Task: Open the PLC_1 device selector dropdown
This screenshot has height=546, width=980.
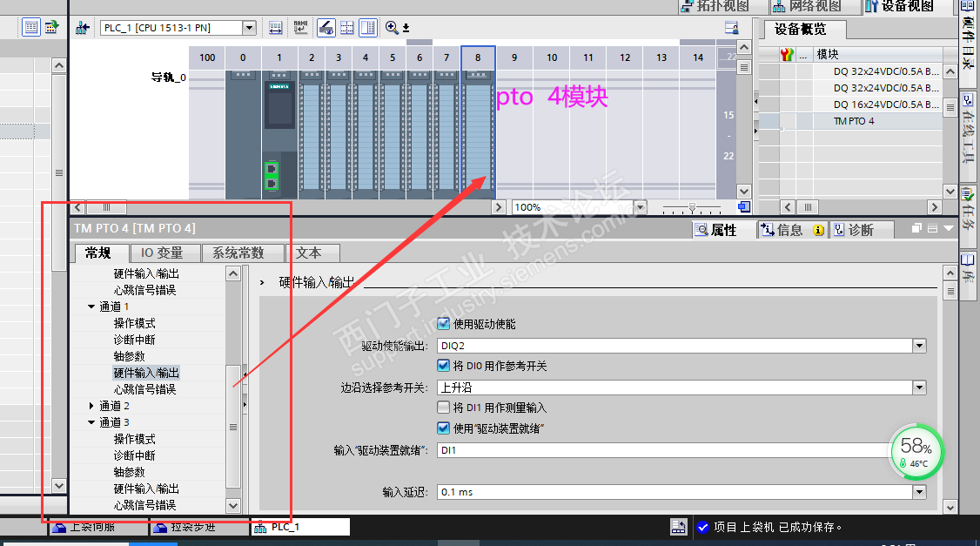Action: (x=250, y=28)
